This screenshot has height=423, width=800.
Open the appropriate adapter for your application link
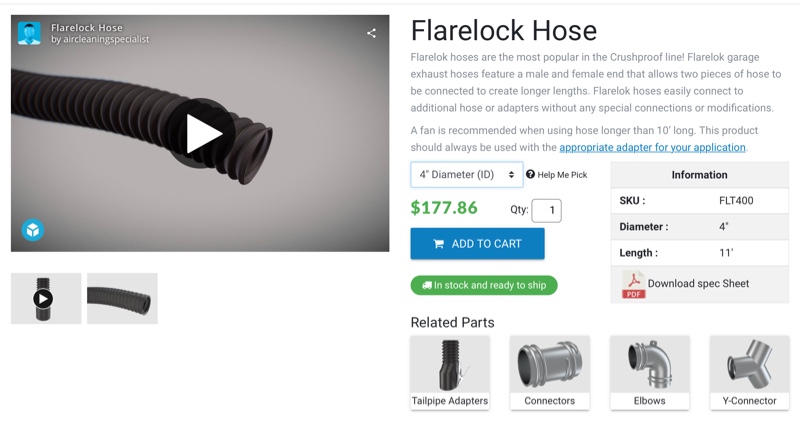tap(653, 147)
